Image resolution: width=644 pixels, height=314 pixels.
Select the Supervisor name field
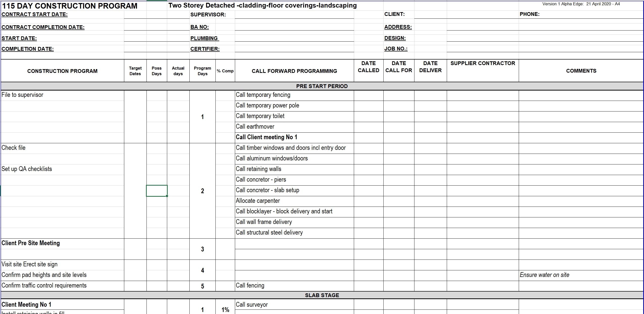294,15
